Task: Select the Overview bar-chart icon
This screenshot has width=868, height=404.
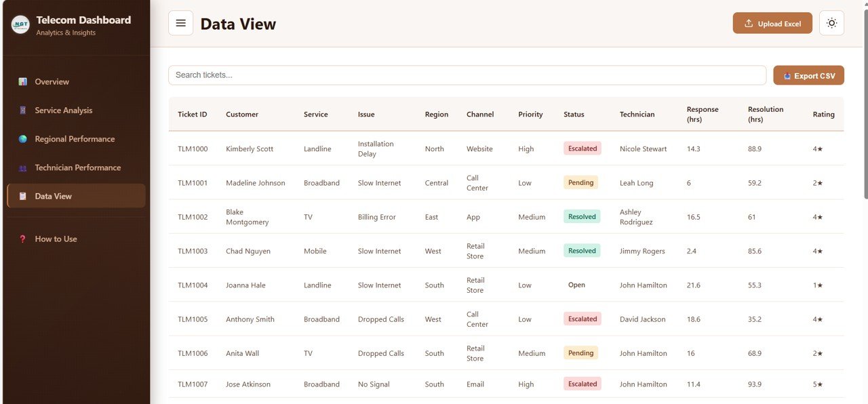Action: (x=24, y=81)
